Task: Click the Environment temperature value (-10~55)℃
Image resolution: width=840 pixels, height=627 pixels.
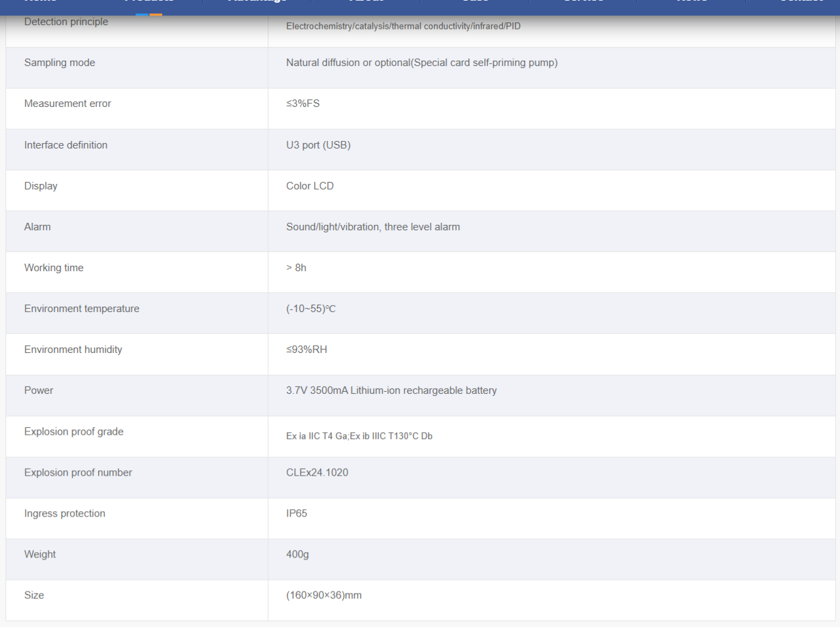Action: pyautogui.click(x=311, y=309)
